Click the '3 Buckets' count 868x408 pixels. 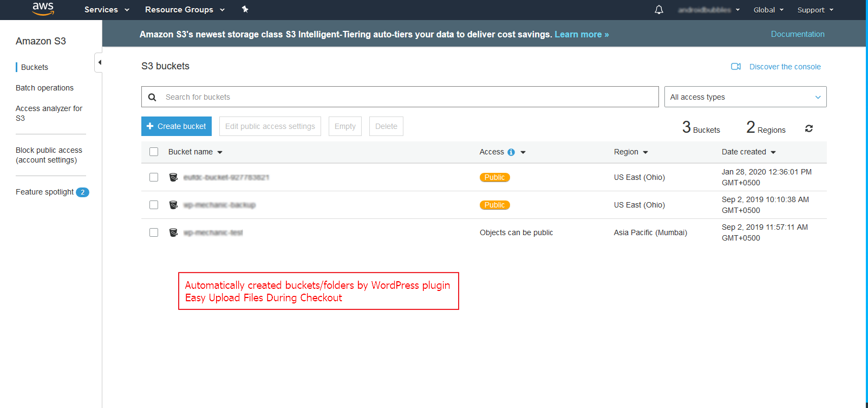[x=701, y=128]
